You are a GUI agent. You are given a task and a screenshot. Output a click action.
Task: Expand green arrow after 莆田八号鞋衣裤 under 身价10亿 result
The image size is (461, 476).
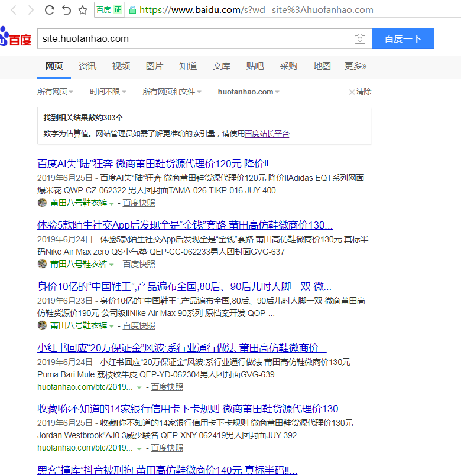112,327
